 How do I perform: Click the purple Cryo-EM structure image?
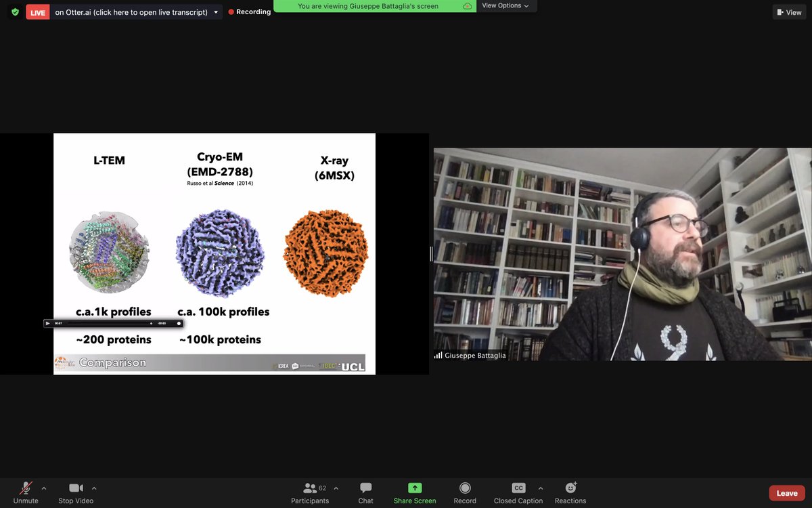click(x=220, y=253)
